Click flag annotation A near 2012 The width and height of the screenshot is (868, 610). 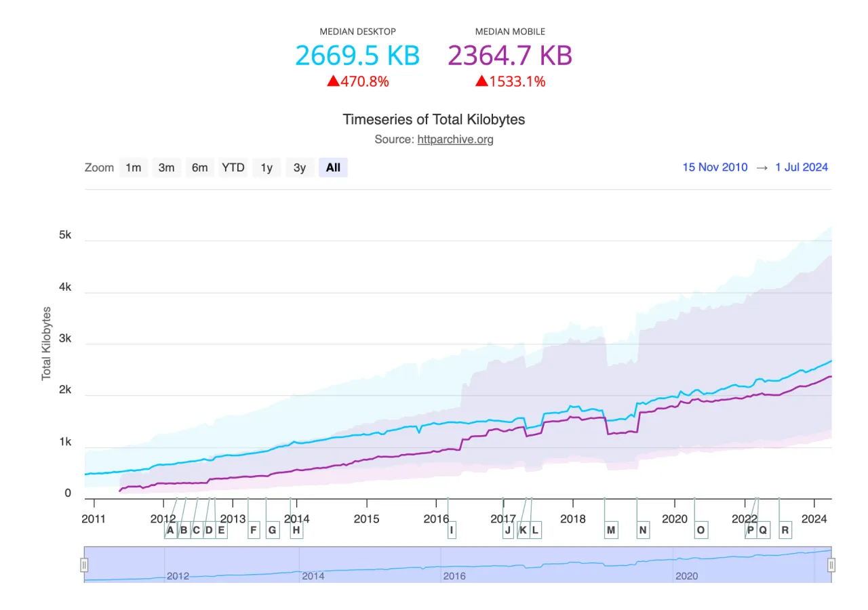pos(170,530)
